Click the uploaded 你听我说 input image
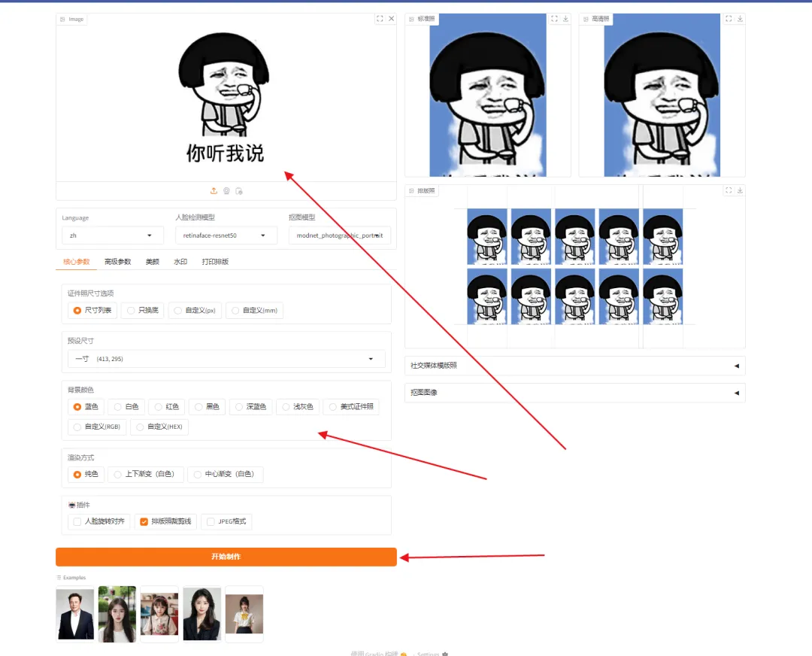The width and height of the screenshot is (812, 656). [224, 99]
